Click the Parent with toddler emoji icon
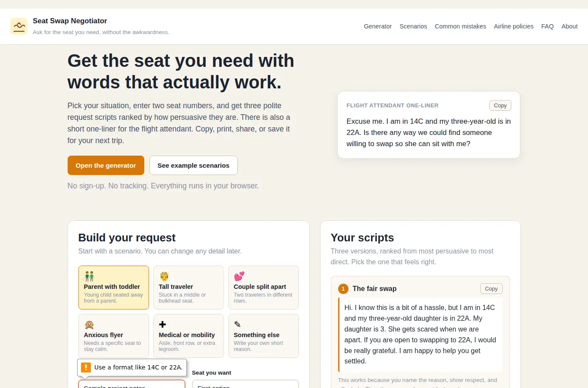The height and width of the screenshot is (388, 588). (89, 276)
